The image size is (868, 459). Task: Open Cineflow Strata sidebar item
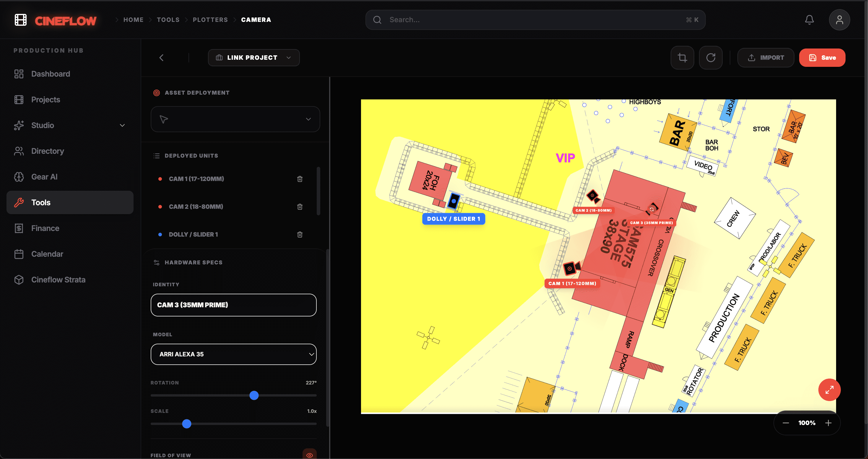(x=58, y=279)
